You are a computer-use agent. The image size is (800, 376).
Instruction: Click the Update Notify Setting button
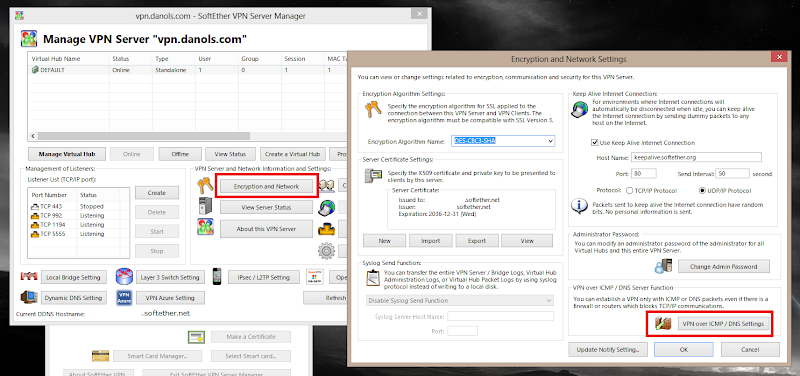(608, 349)
